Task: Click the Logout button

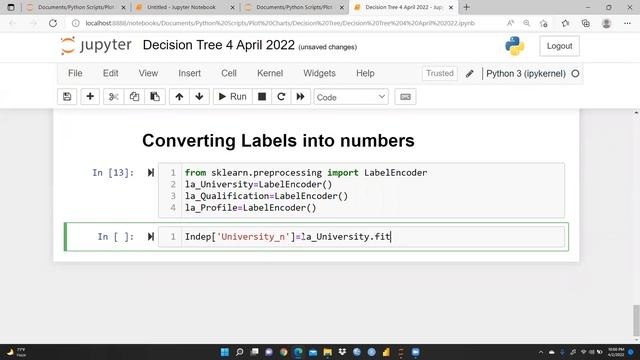Action: tap(559, 46)
